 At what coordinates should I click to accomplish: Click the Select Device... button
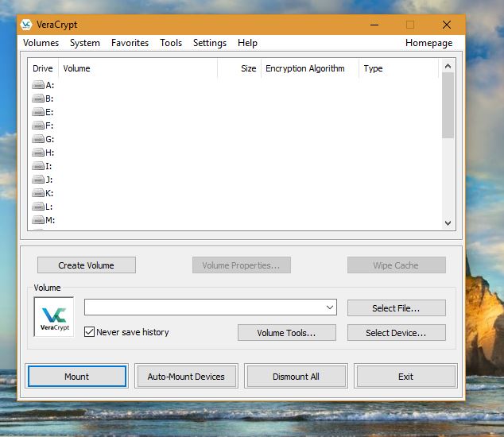397,333
